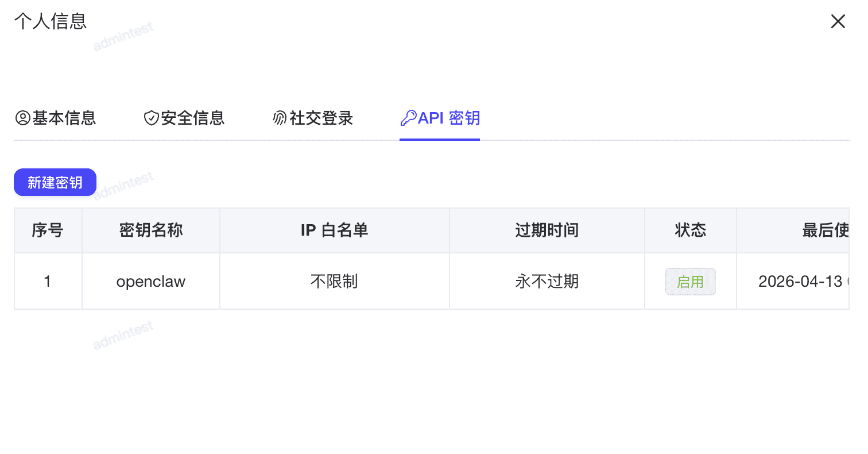Click the 序号 column header

[x=48, y=230]
